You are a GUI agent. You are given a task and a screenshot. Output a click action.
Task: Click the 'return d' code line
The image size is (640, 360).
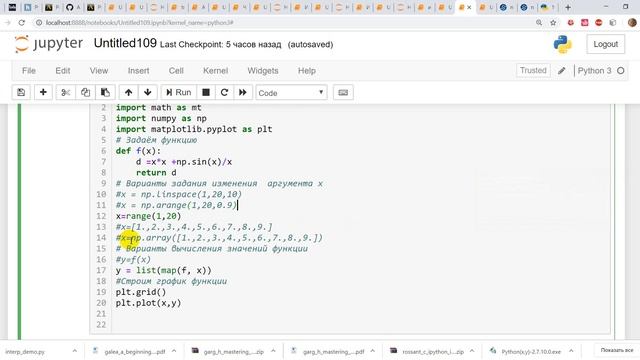156,173
